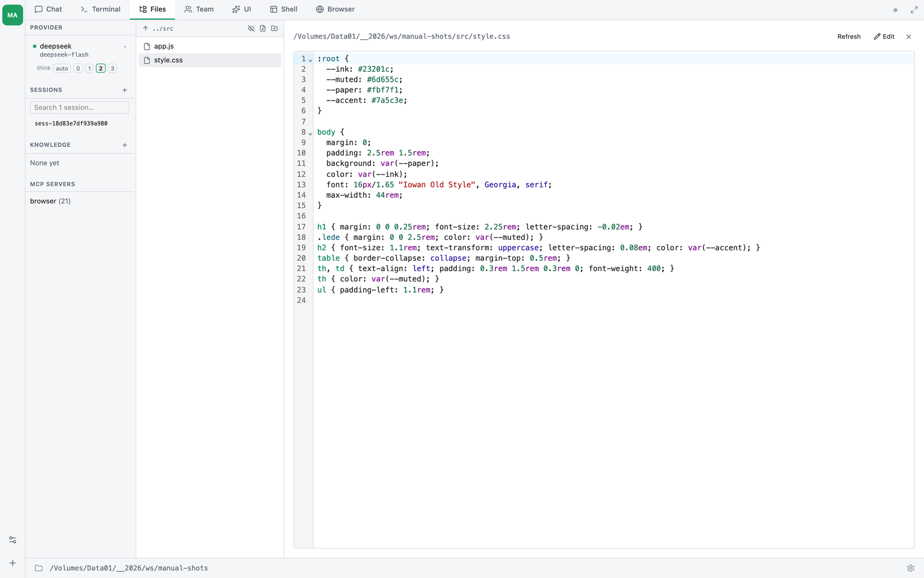Click "Iowan Old Style" font string
This screenshot has height=578, width=924.
(x=437, y=185)
